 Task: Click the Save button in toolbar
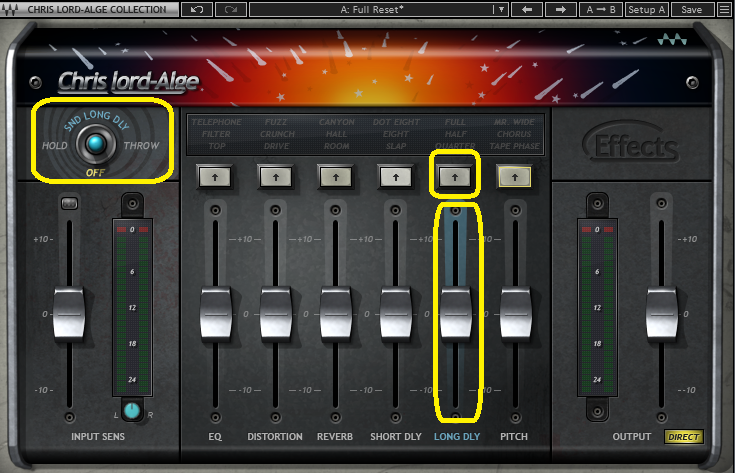(692, 10)
